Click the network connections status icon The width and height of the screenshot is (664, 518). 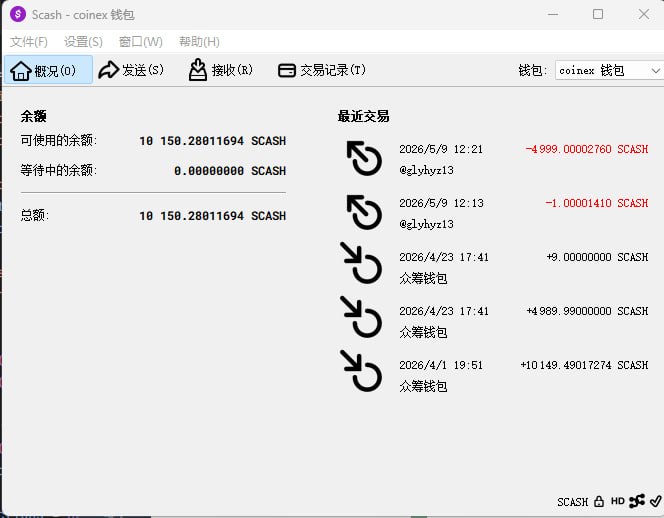click(x=637, y=501)
